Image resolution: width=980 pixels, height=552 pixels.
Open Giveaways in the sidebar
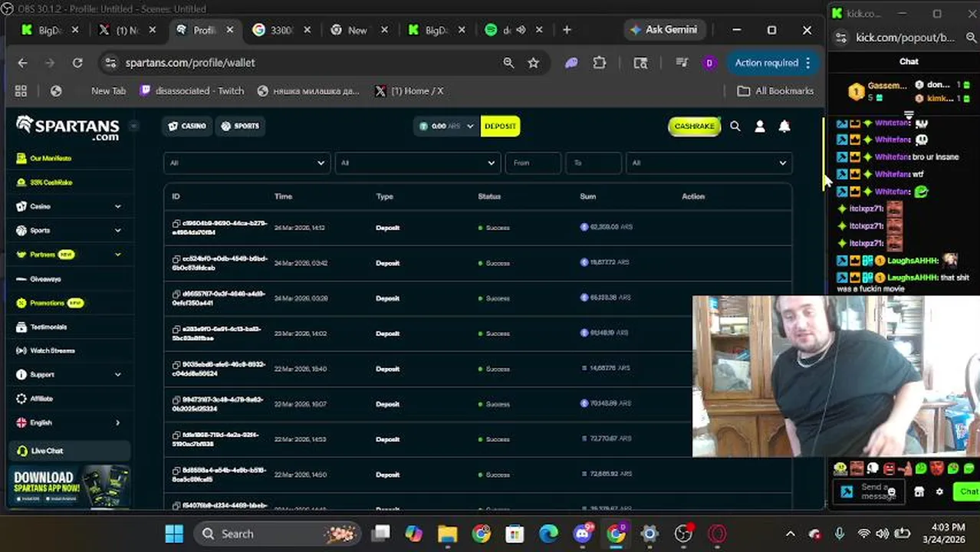click(x=44, y=279)
